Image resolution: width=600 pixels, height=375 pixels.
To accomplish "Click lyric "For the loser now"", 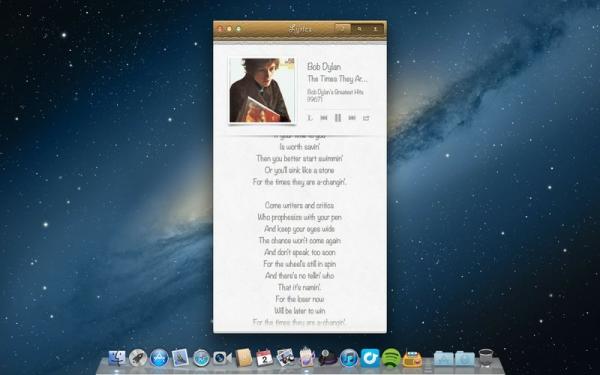I will (x=300, y=299).
